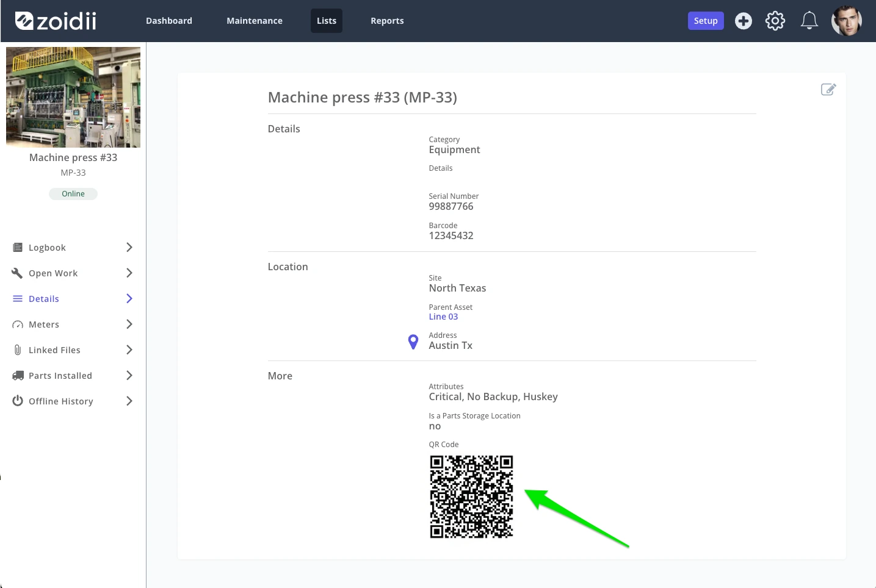The width and height of the screenshot is (876, 588).
Task: Open the Dashboard menu
Action: 169,21
